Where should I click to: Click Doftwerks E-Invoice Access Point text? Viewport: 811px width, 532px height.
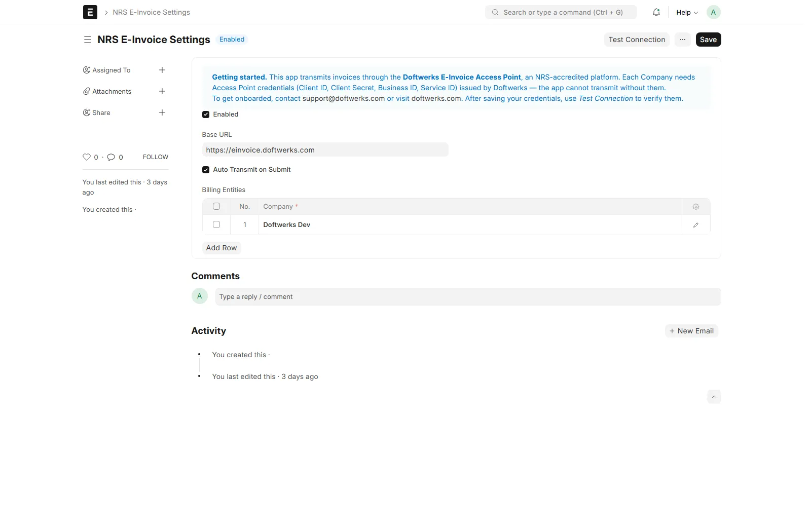point(462,77)
